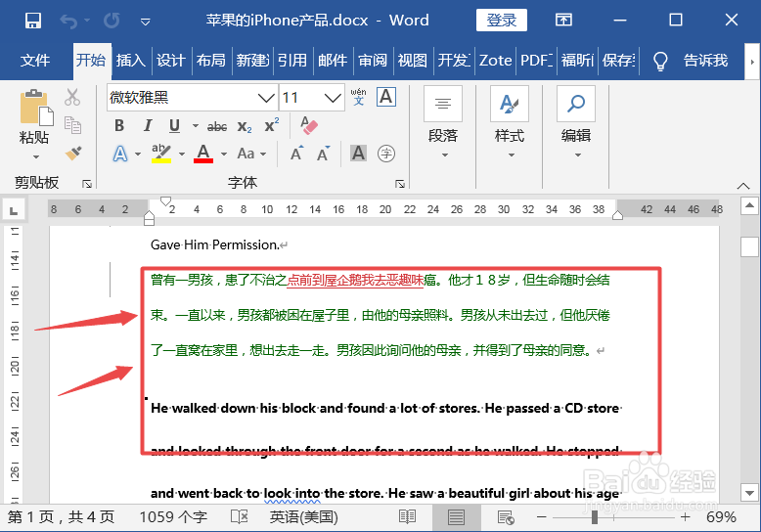
Task: Open the font size dropdown
Action: (333, 98)
